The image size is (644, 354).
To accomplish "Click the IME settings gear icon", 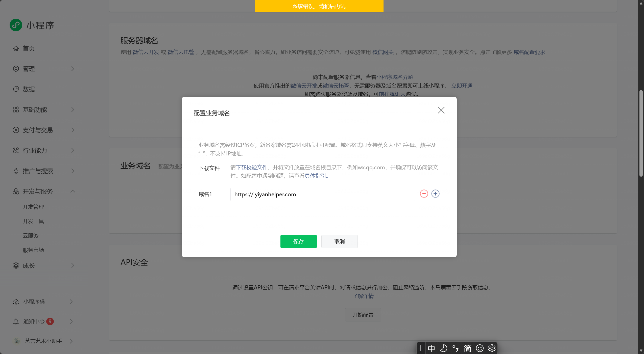I will (492, 348).
